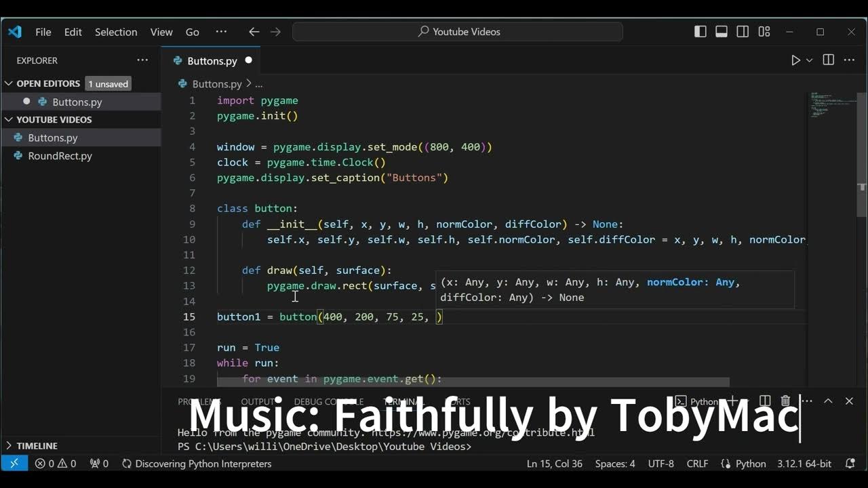This screenshot has width=868, height=488.
Task: Go forward with the right arrow
Action: (275, 32)
